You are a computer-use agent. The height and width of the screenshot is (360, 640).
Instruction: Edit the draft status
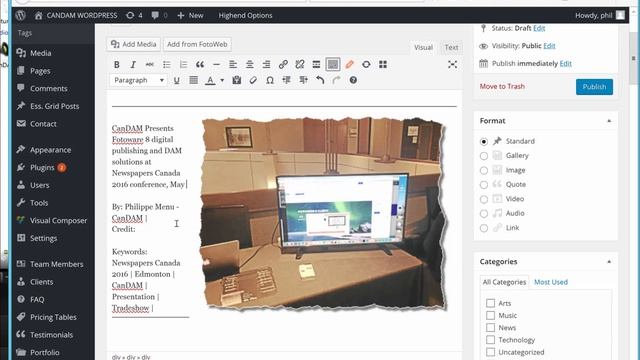539,28
